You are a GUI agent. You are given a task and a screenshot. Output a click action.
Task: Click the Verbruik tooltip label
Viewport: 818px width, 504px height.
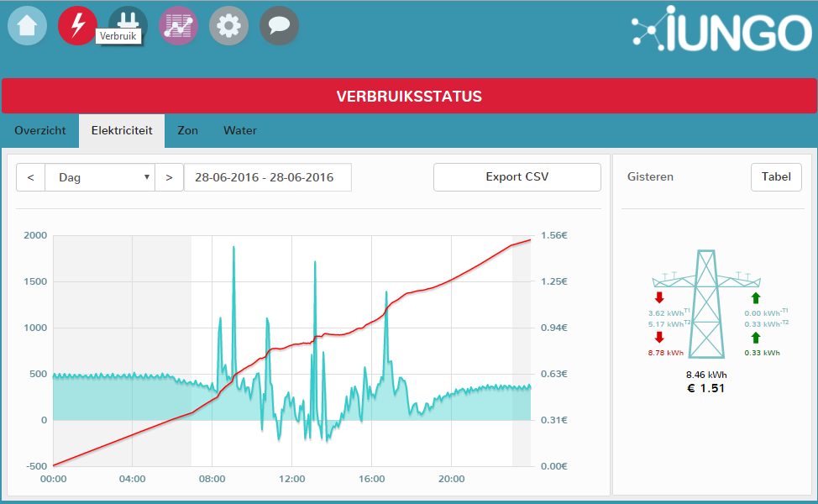pyautogui.click(x=118, y=36)
